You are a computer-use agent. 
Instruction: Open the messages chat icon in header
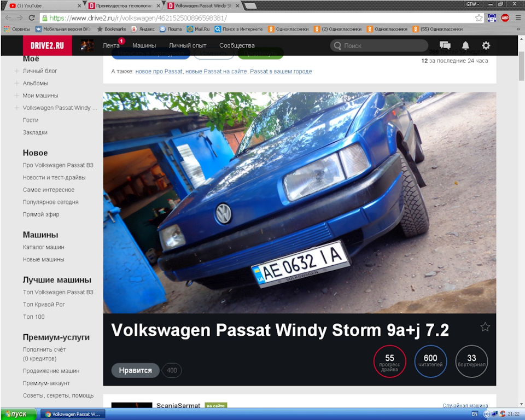click(445, 45)
